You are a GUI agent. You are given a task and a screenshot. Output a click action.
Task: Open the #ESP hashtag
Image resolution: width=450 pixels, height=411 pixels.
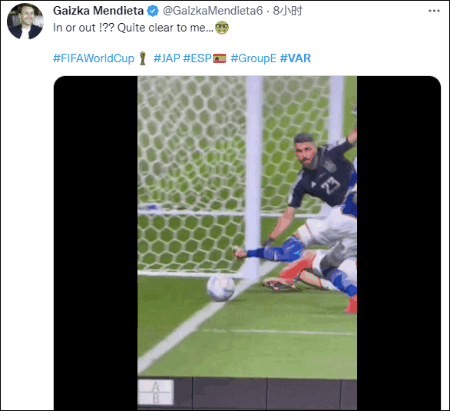coord(197,58)
